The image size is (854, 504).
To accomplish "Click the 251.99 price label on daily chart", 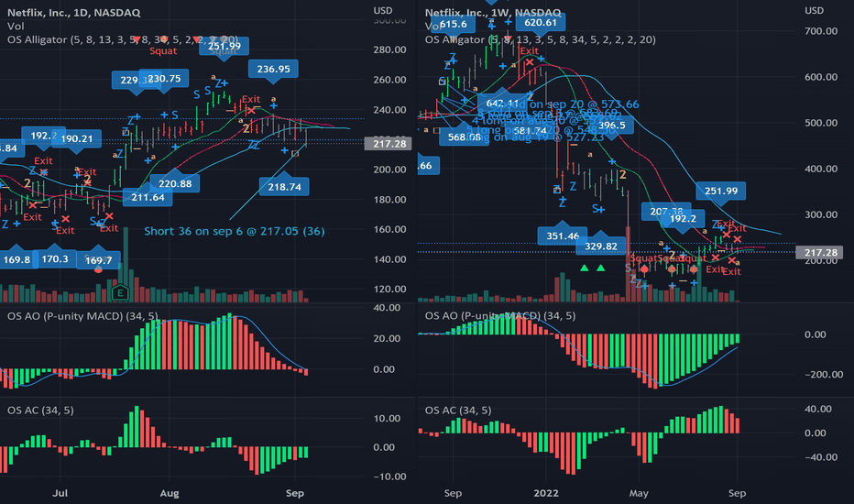I will pos(224,46).
